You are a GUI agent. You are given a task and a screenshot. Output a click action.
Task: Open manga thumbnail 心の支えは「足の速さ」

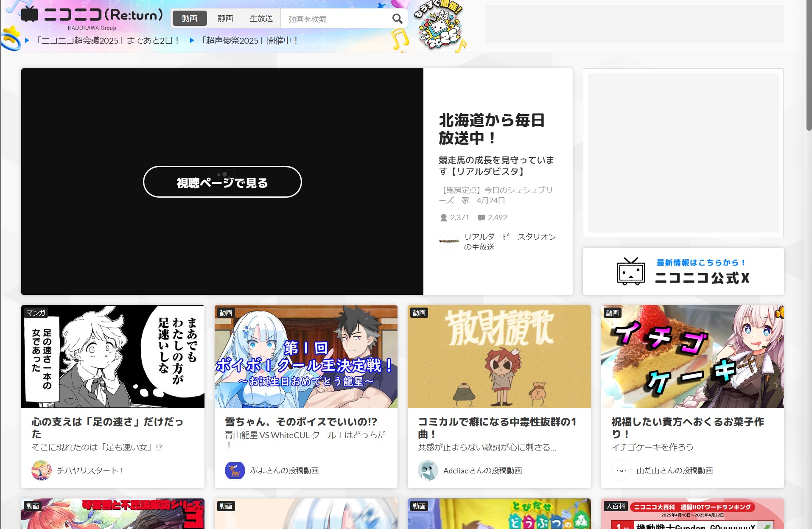pos(113,356)
